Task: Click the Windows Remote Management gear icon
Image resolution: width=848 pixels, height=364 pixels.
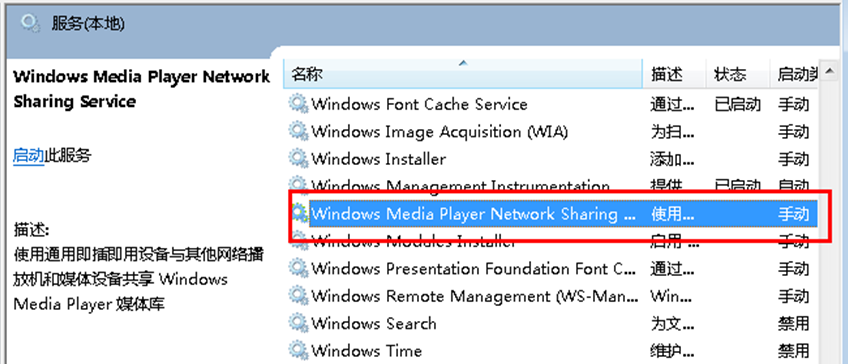Action: coord(299,295)
